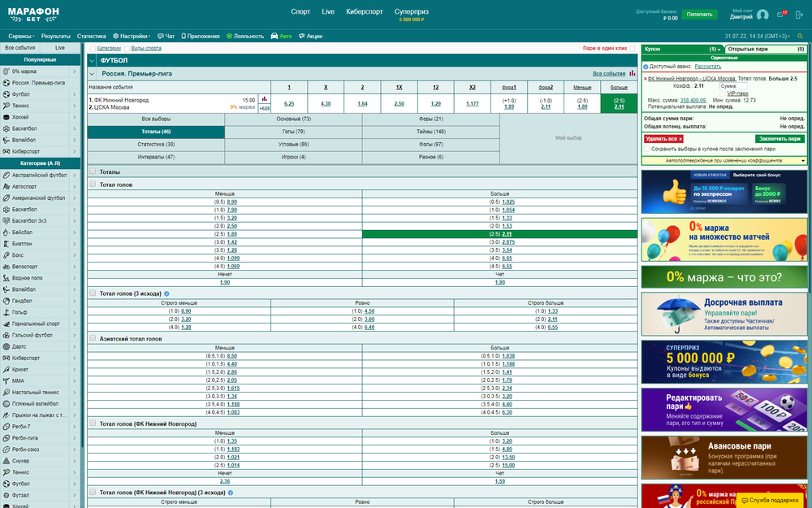Viewport: 812px width, 508px height.
Task: Click the logout icon in the header
Action: [x=799, y=15]
